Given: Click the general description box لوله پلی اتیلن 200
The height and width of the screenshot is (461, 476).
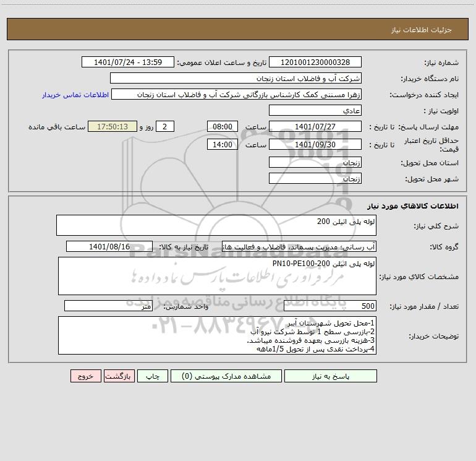Looking at the screenshot, I should tap(216, 225).
